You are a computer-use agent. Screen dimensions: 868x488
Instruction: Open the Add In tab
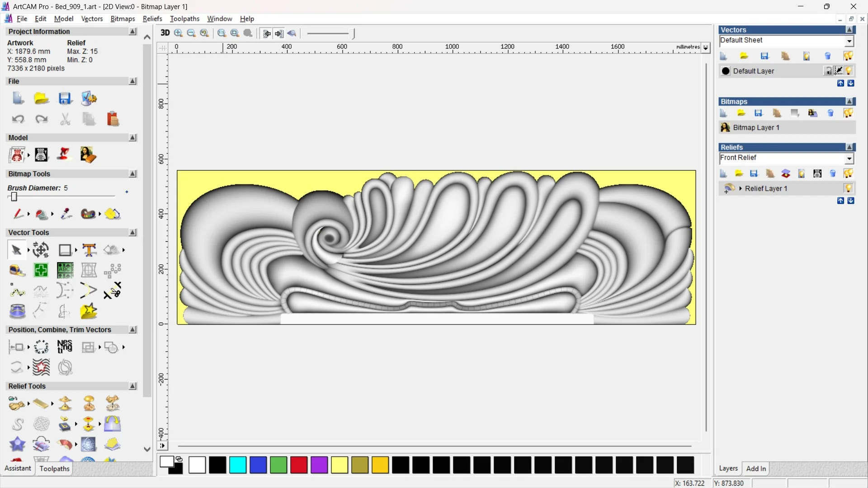pyautogui.click(x=756, y=469)
